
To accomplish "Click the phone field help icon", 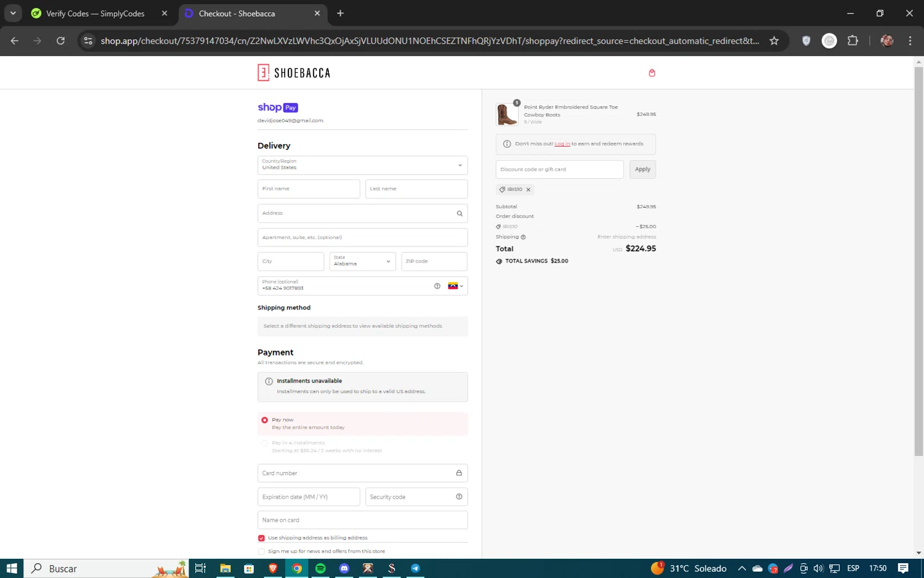I will click(x=437, y=286).
